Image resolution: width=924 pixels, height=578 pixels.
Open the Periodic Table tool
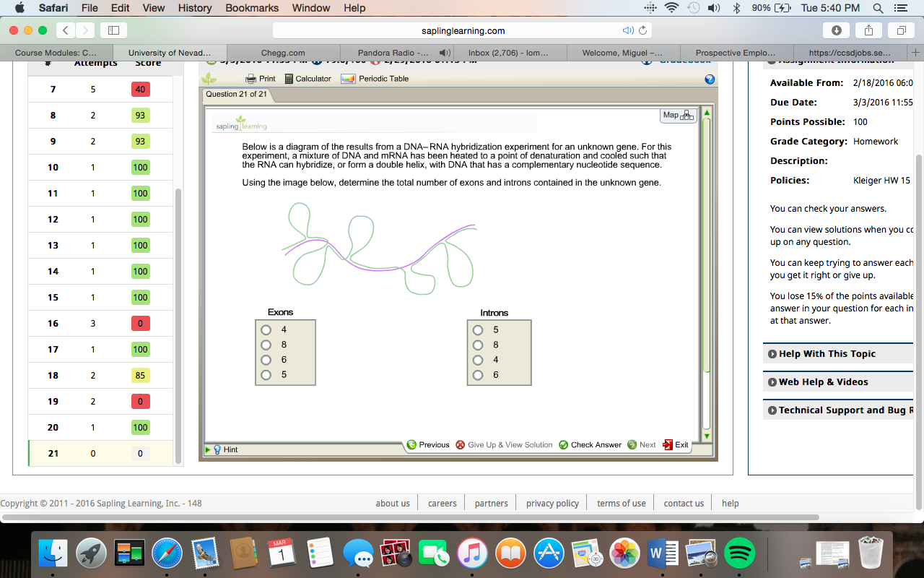375,79
